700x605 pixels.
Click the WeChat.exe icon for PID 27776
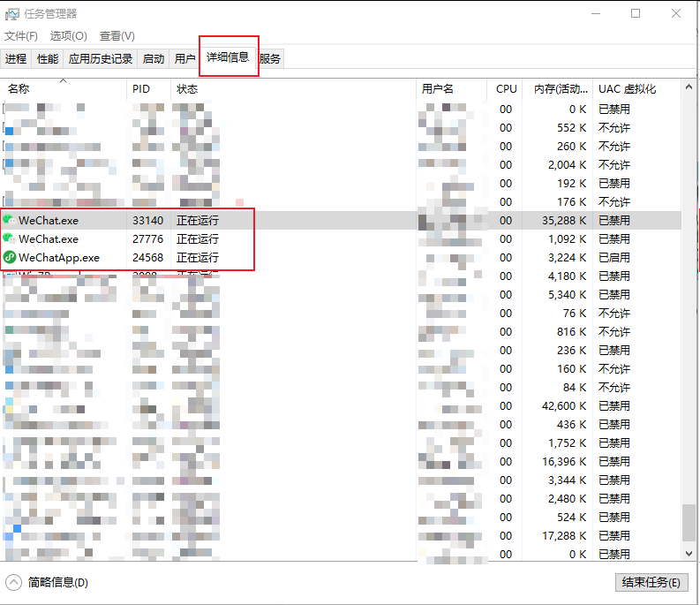(9, 239)
